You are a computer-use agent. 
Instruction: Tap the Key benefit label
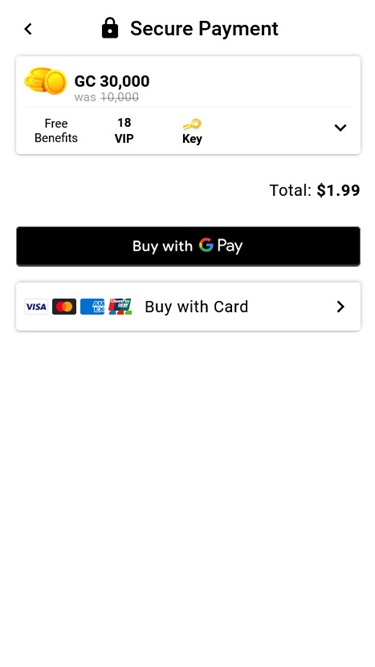tap(192, 139)
